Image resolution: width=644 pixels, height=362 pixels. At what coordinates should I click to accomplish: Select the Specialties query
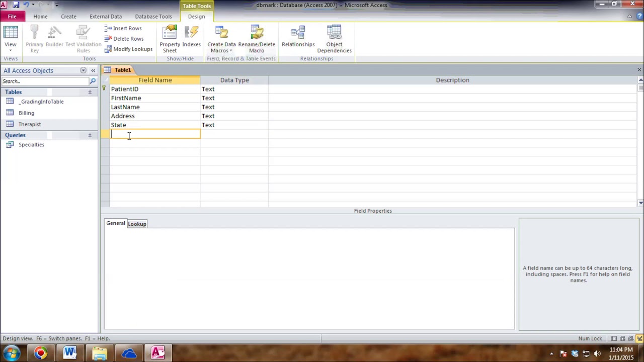click(x=31, y=145)
